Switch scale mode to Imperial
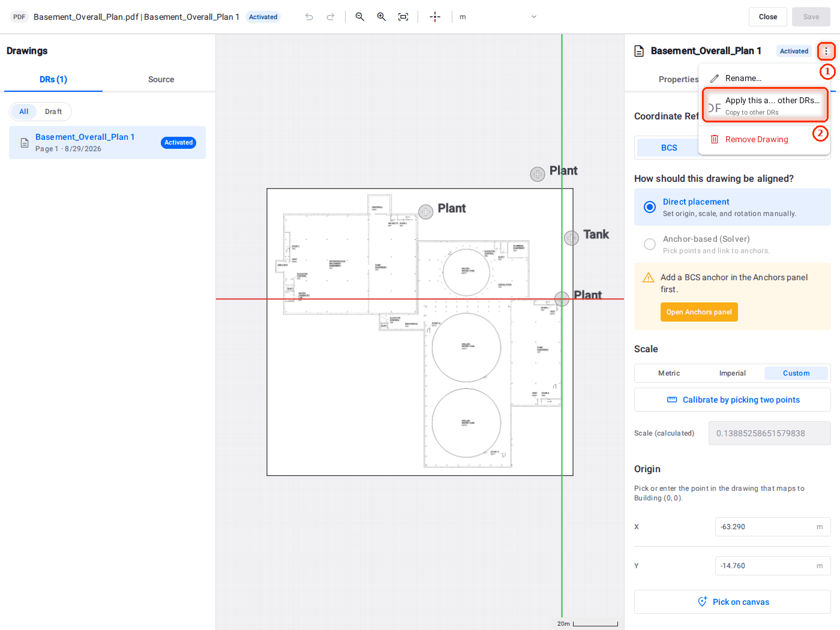840x630 pixels. click(x=733, y=373)
